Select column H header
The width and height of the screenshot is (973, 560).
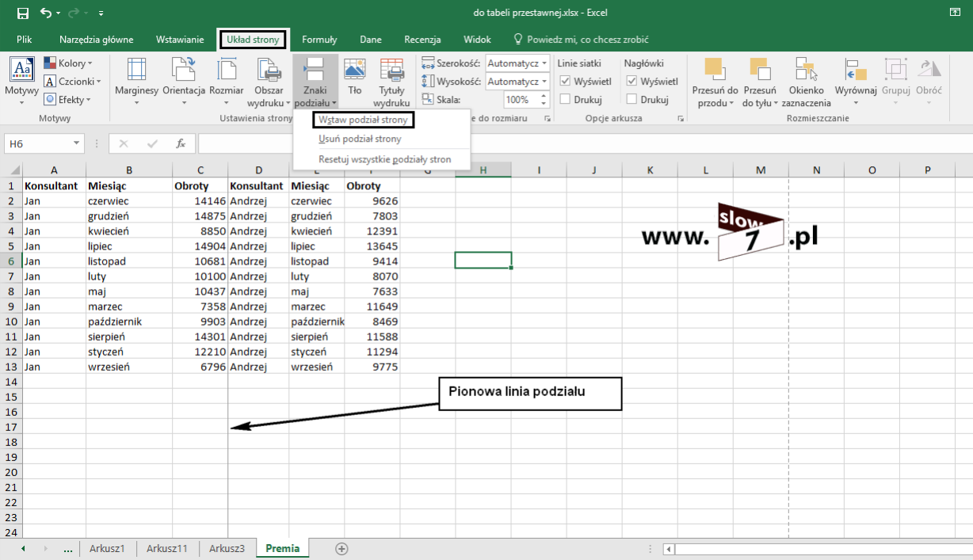(x=483, y=170)
